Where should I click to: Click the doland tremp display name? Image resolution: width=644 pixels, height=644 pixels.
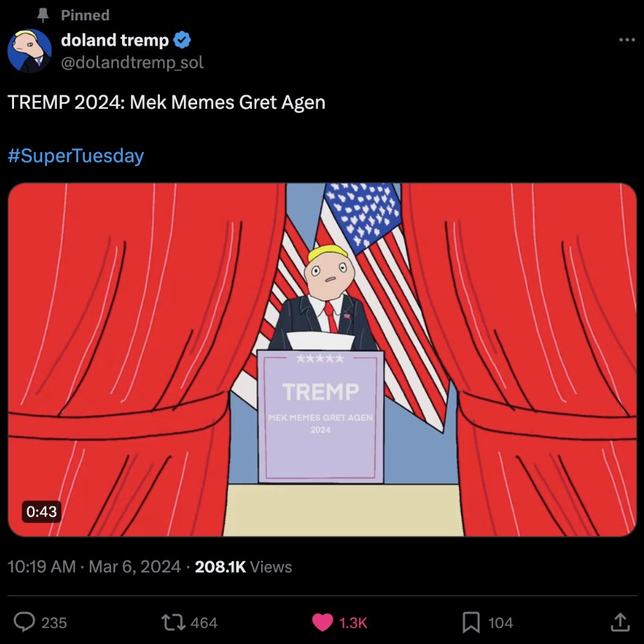(115, 40)
